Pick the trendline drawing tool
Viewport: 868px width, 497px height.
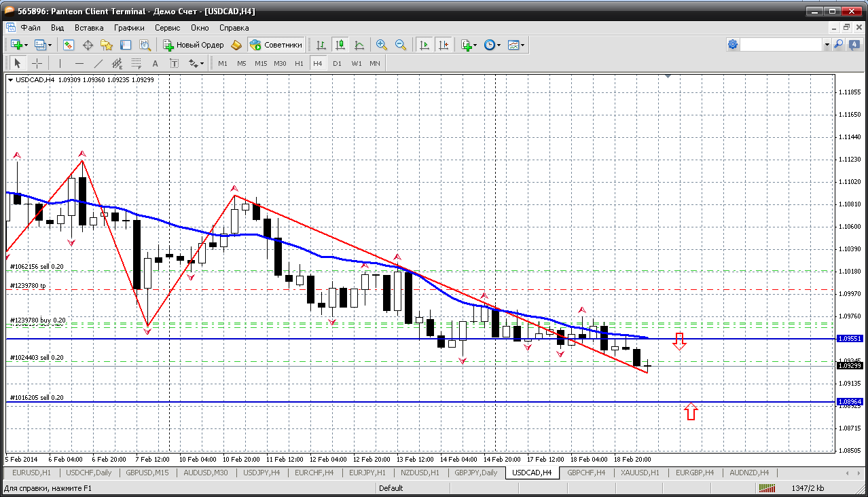pos(98,63)
